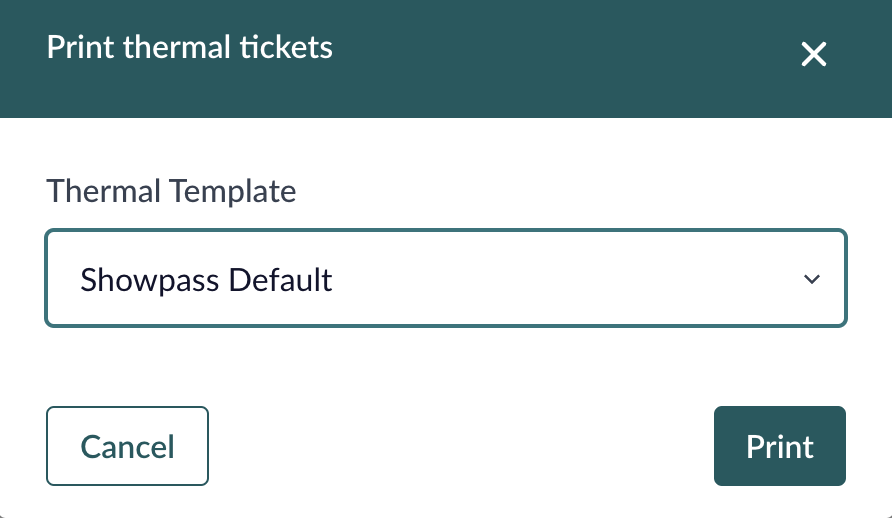
Task: Click the chevron arrow in template selector
Action: point(812,279)
